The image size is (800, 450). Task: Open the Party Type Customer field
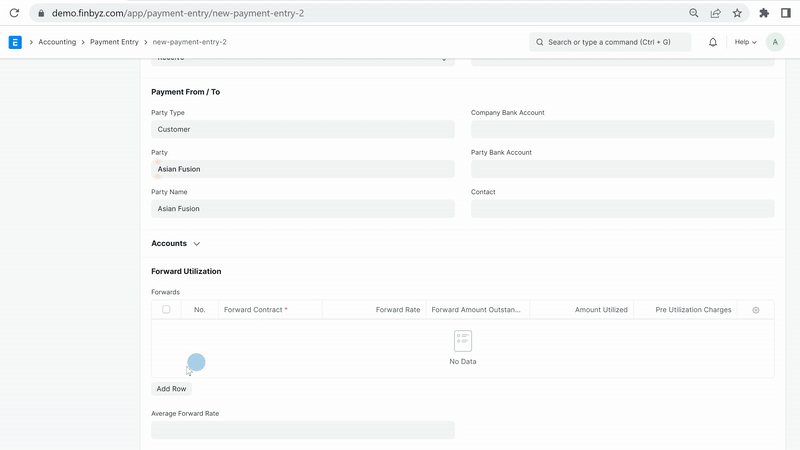pos(302,129)
